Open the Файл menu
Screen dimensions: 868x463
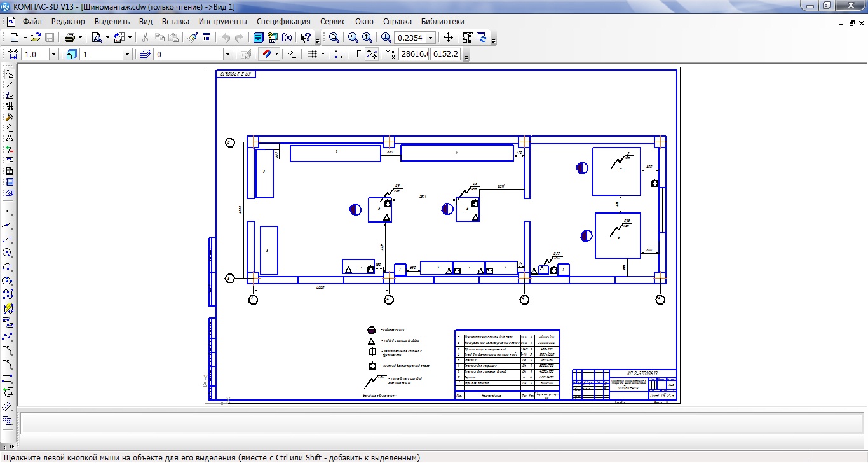(x=32, y=22)
